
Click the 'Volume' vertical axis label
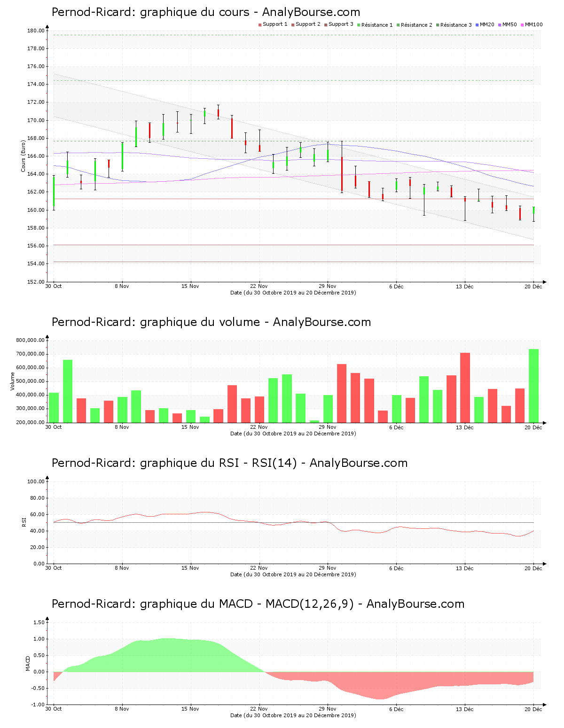coord(13,381)
